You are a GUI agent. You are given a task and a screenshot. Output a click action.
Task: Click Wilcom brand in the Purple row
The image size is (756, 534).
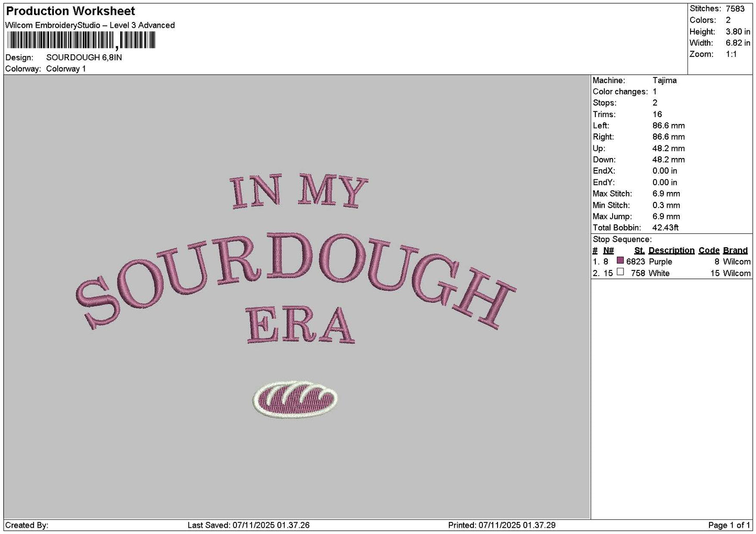pos(737,262)
